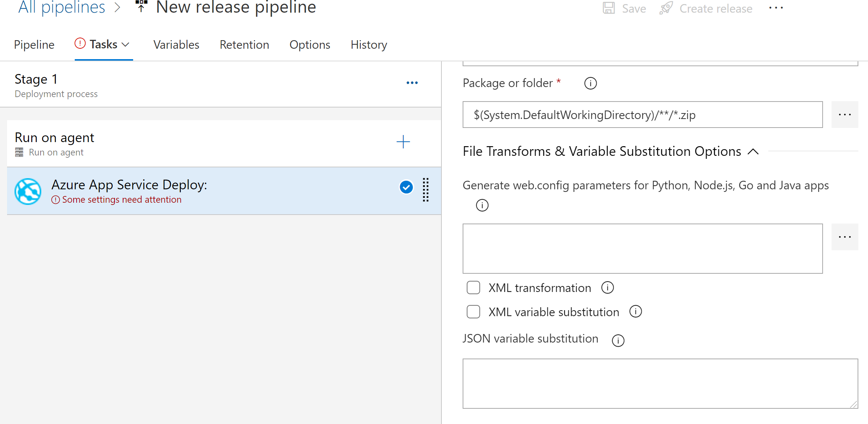868x424 pixels.
Task: Switch to the Variables tab
Action: coord(177,44)
